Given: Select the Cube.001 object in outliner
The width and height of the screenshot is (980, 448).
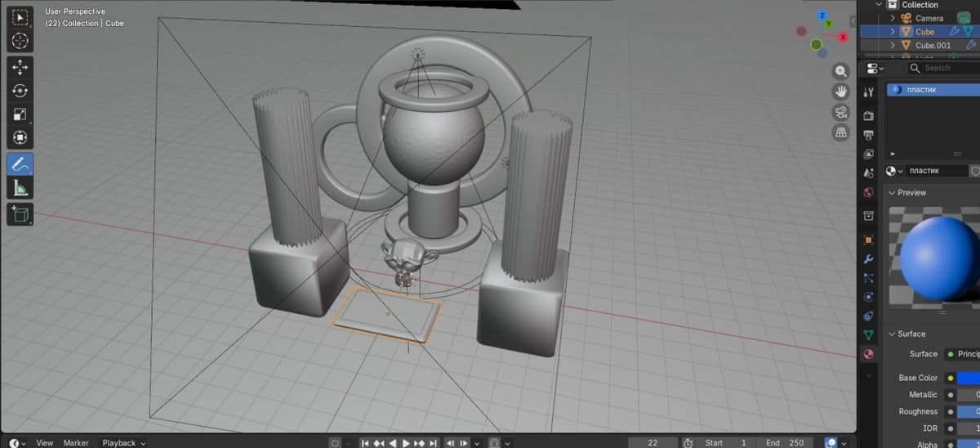Looking at the screenshot, I should click(x=933, y=45).
